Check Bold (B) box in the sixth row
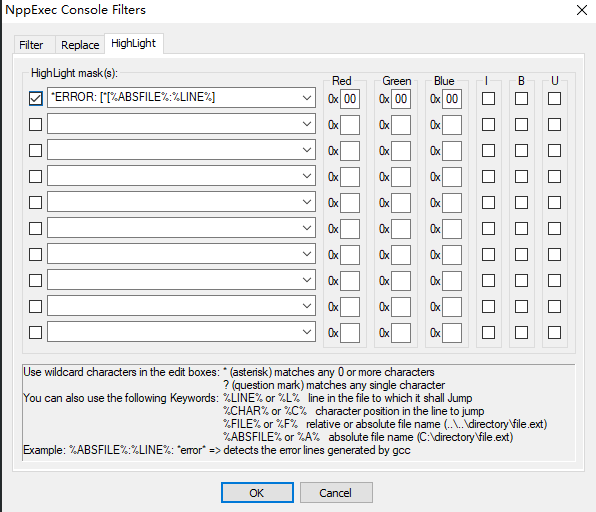This screenshot has width=596, height=512. coord(522,228)
